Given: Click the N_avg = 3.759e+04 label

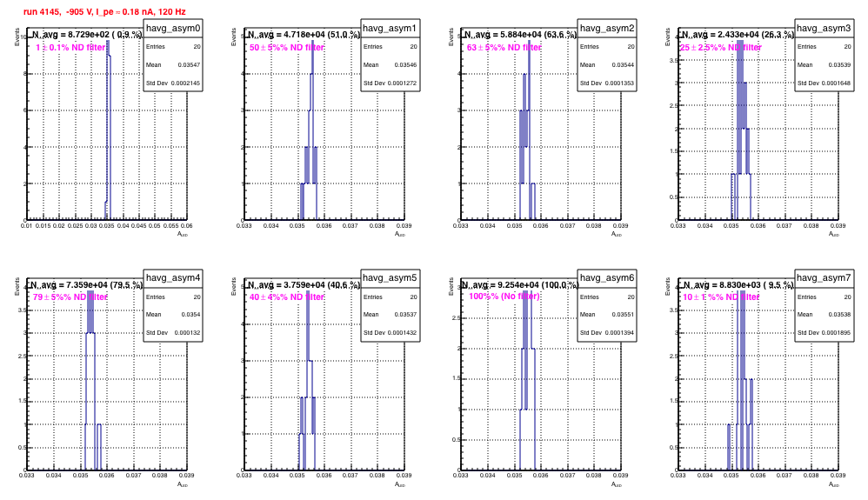Looking at the screenshot, I should 304,285.
